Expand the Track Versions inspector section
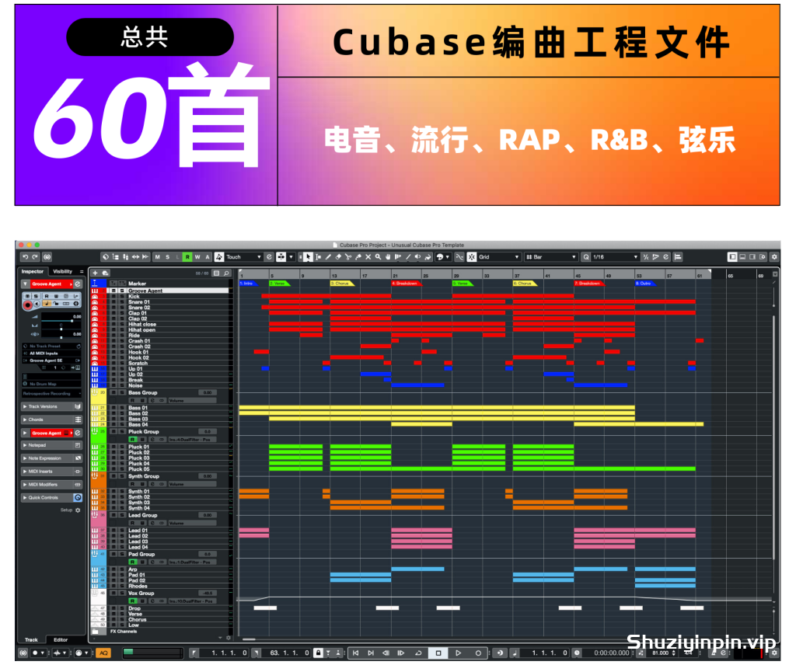 coord(52,407)
